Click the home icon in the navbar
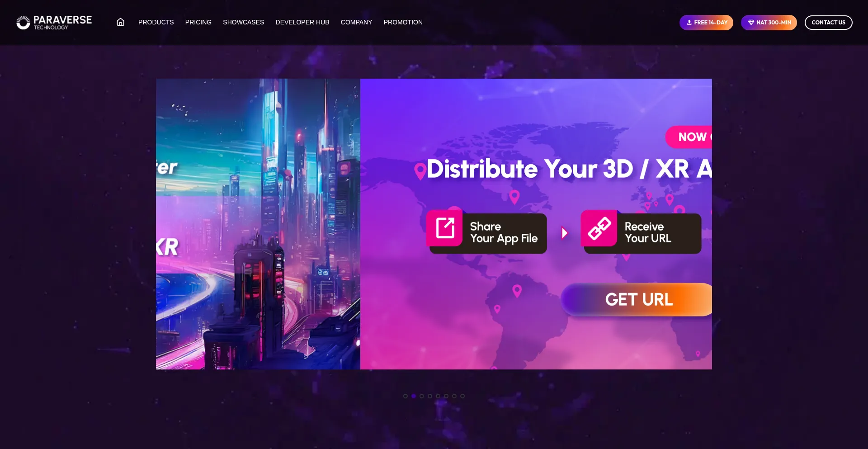 120,22
